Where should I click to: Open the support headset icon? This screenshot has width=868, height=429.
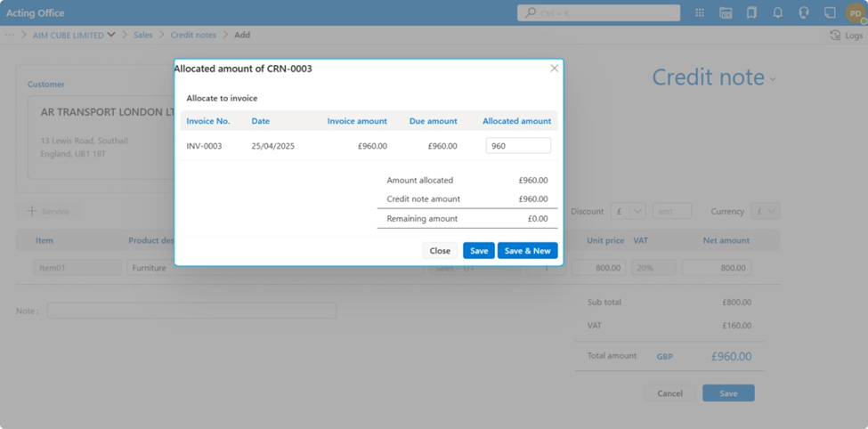tap(804, 13)
